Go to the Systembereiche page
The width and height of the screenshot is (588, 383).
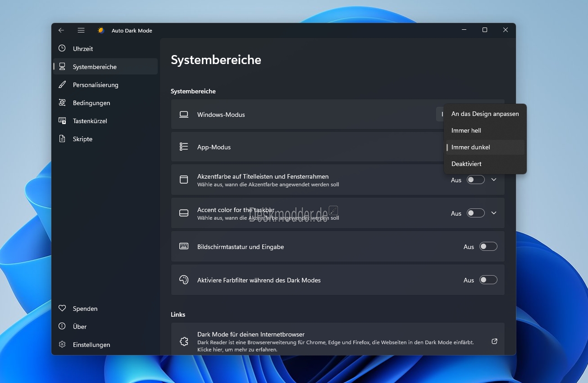(x=105, y=66)
